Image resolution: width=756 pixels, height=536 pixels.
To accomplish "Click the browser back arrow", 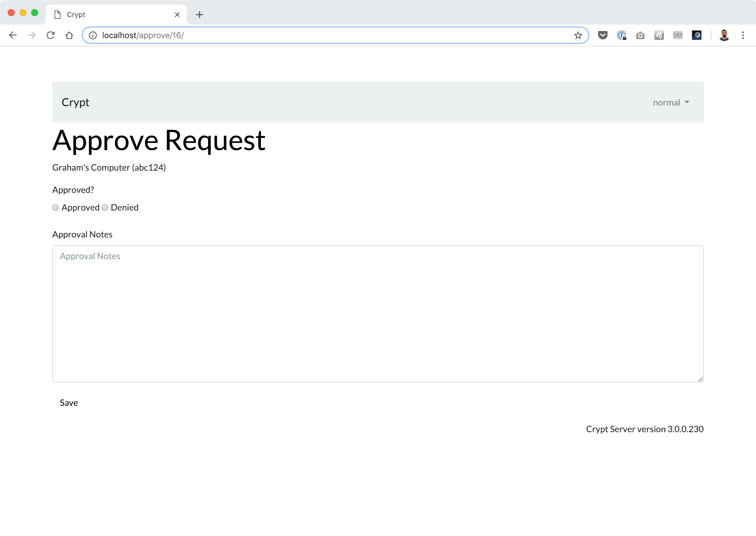I will tap(13, 35).
